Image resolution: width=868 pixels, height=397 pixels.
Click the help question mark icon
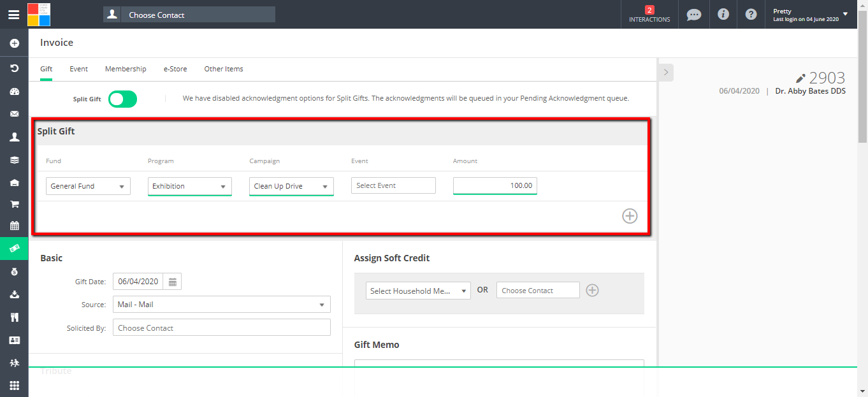point(751,15)
